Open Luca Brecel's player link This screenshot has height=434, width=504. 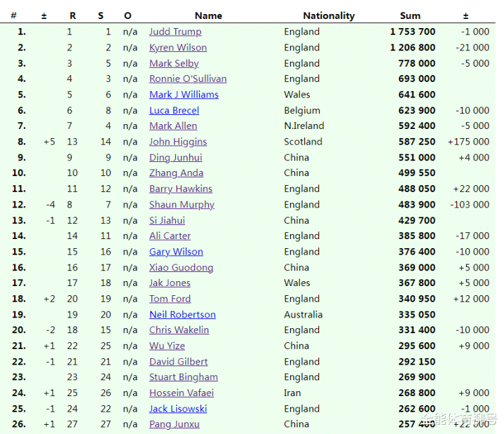(x=174, y=111)
